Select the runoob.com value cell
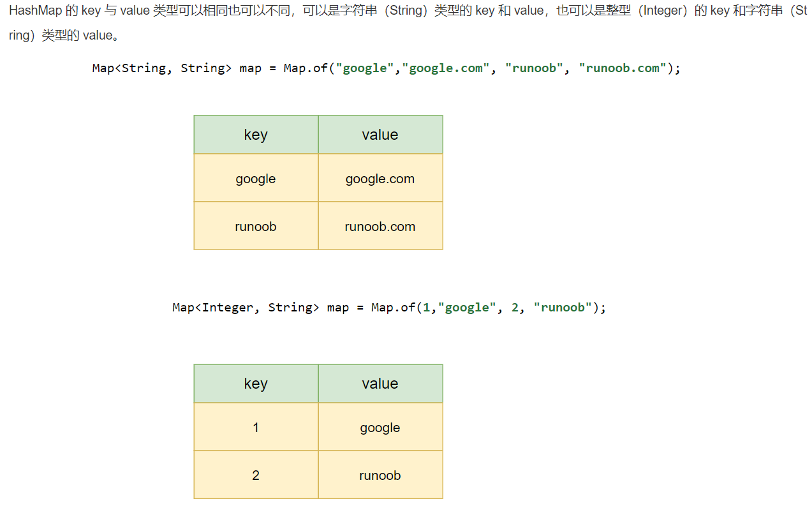Viewport: 812px width, 508px height. 380,226
